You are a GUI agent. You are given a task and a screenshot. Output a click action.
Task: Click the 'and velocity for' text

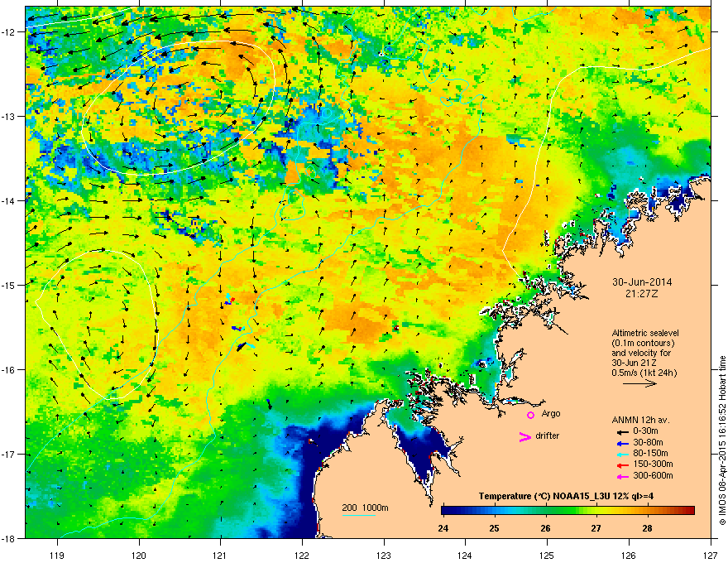(640, 353)
